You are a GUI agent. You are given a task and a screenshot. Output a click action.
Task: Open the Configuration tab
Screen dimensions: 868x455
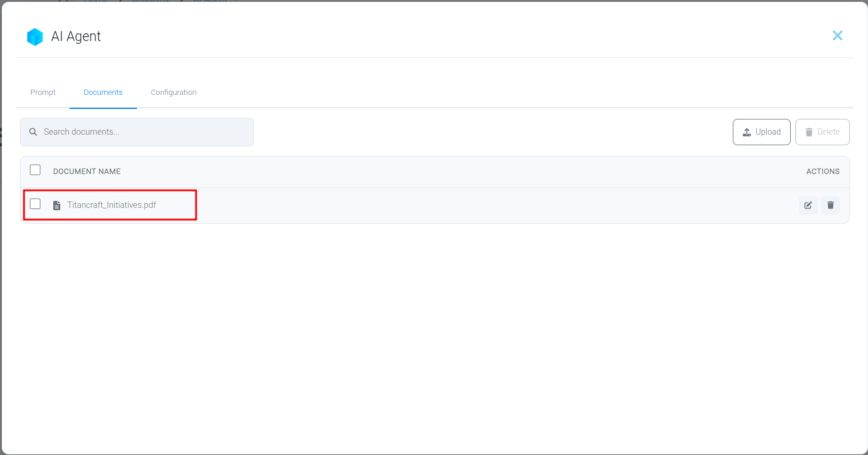[173, 93]
